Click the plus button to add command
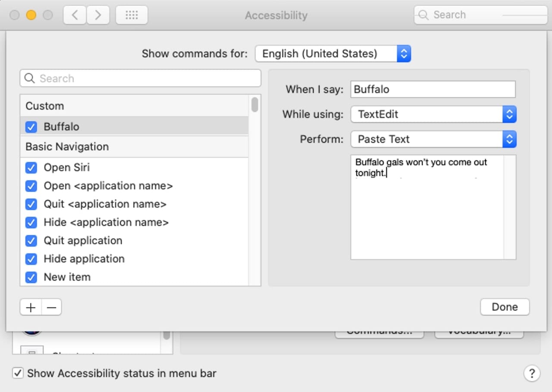The height and width of the screenshot is (392, 552). (31, 308)
